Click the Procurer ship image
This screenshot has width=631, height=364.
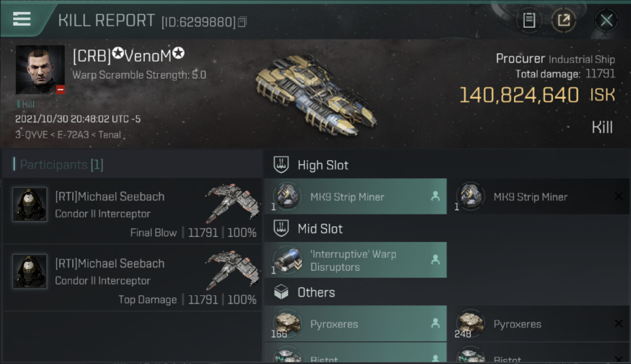(315, 95)
